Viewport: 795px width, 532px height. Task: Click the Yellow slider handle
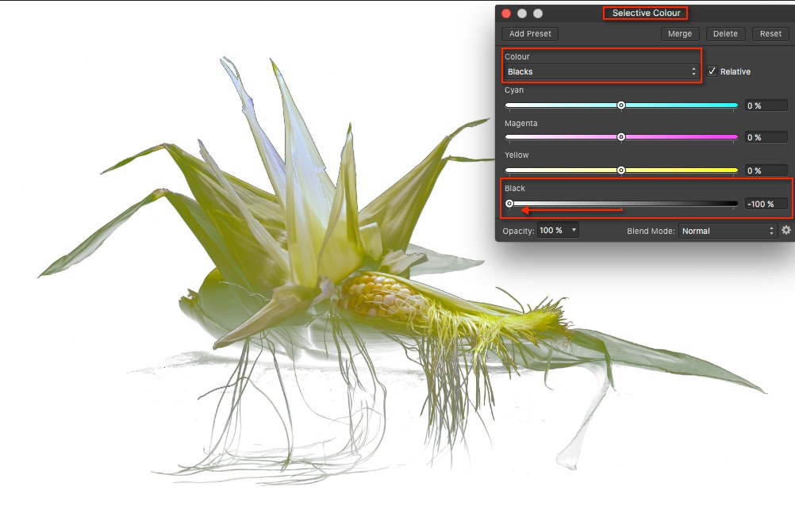621,170
